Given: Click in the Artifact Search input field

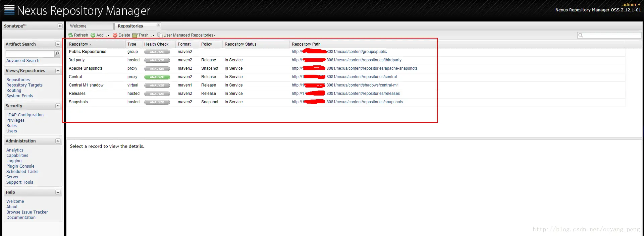Looking at the screenshot, I should tap(30, 54).
